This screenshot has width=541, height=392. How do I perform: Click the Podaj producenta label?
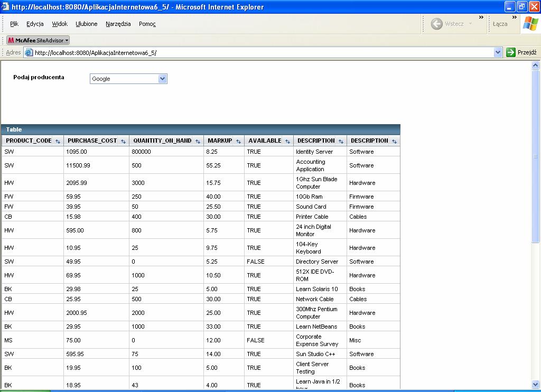(x=39, y=77)
